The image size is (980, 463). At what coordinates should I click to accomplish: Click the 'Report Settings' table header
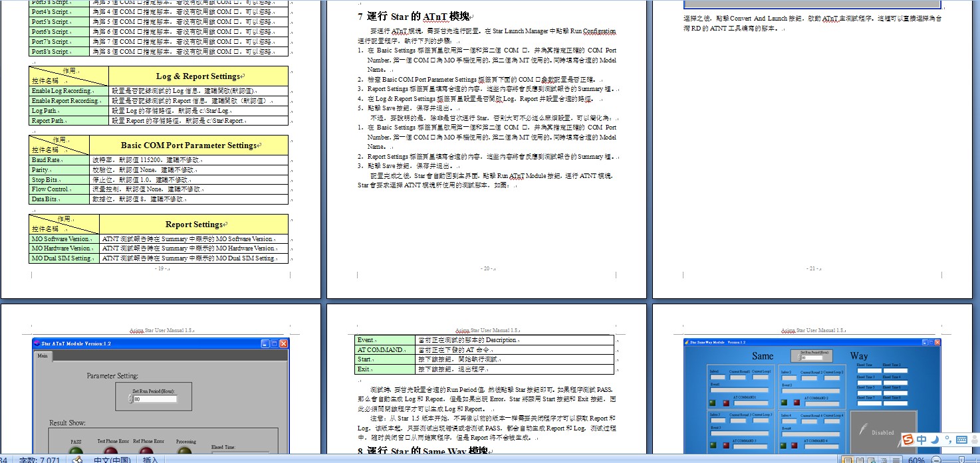[193, 225]
